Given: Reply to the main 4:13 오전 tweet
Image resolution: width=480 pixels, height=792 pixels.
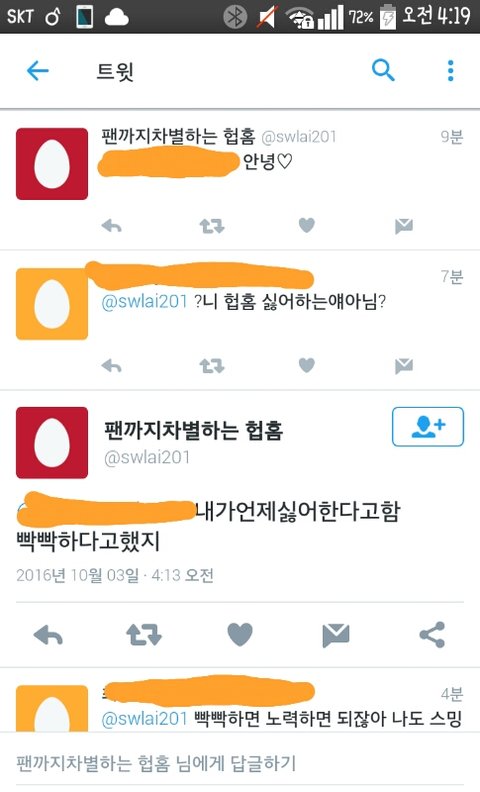Looking at the screenshot, I should [48, 634].
